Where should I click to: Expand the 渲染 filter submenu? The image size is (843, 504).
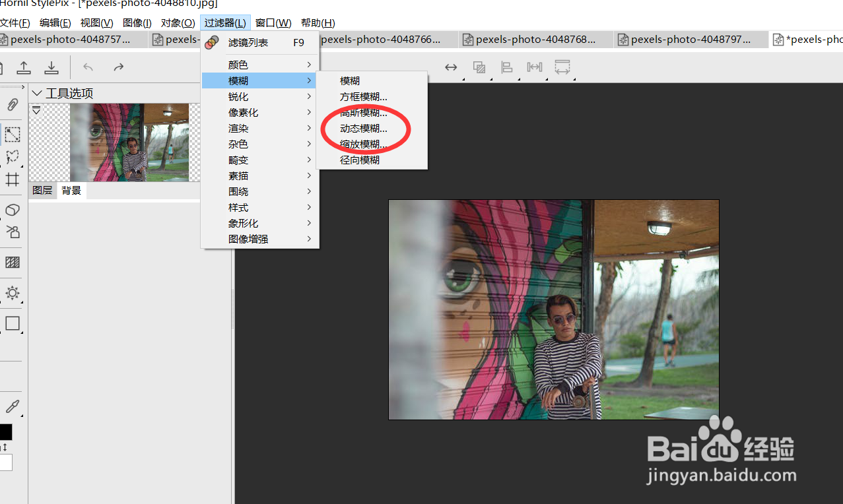pyautogui.click(x=260, y=128)
